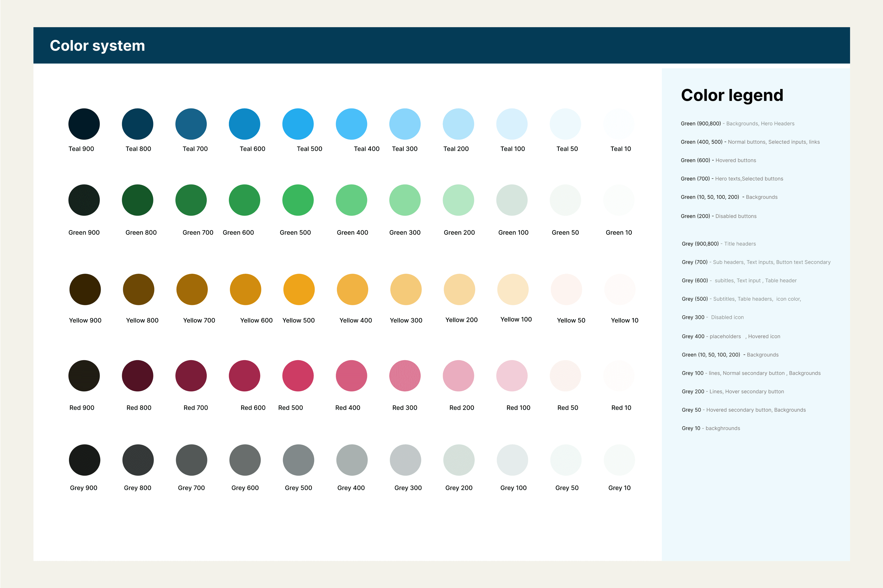Click the Teal 300 color circle

click(405, 124)
